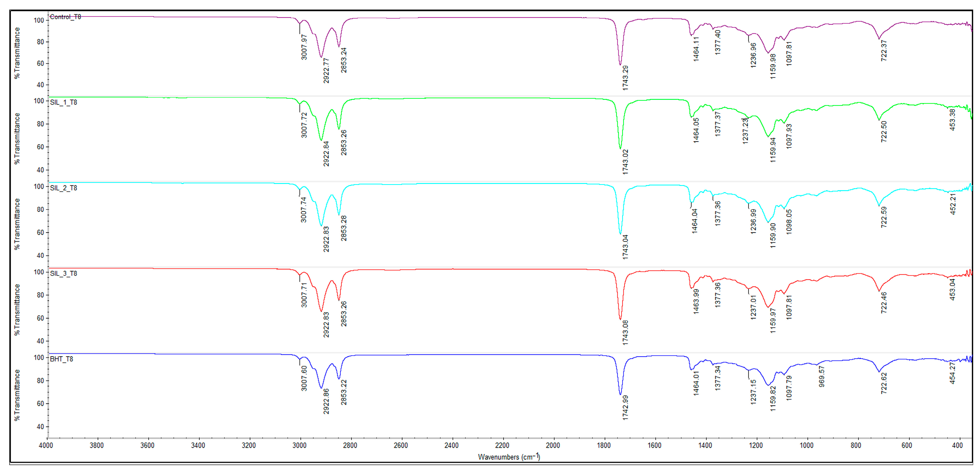Click the 1743.29 peak label in Control spectrum
This screenshot has height=471, width=980.
point(625,78)
